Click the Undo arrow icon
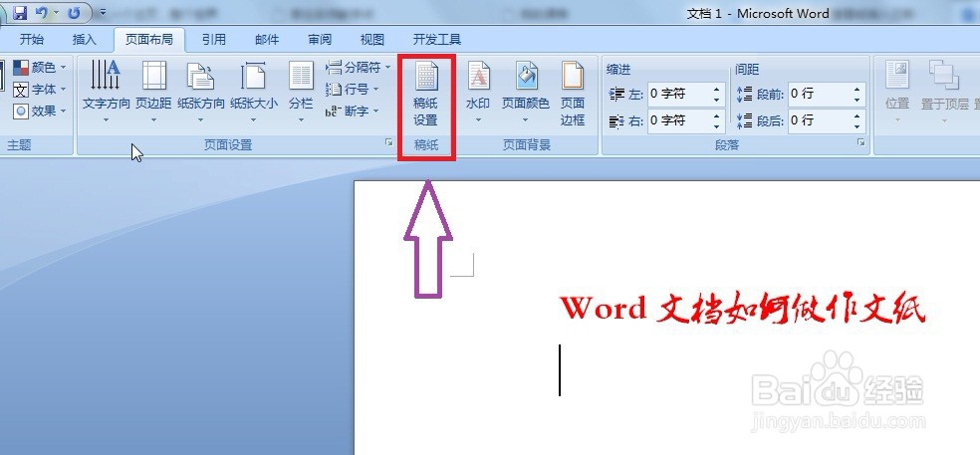 pyautogui.click(x=41, y=11)
